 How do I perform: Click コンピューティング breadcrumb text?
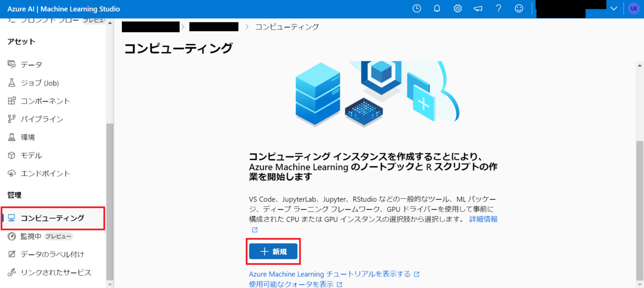tap(287, 27)
